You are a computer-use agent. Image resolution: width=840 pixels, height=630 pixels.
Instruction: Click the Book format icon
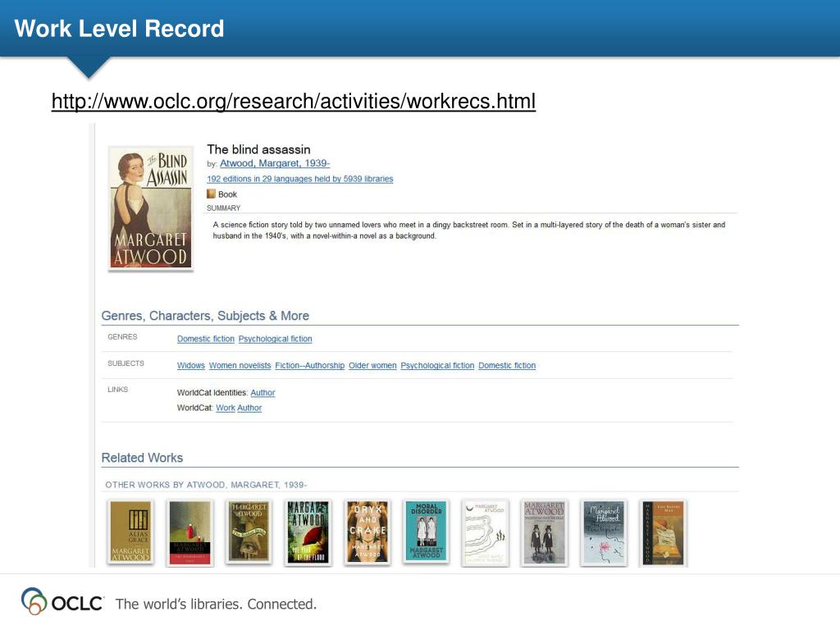coord(211,194)
